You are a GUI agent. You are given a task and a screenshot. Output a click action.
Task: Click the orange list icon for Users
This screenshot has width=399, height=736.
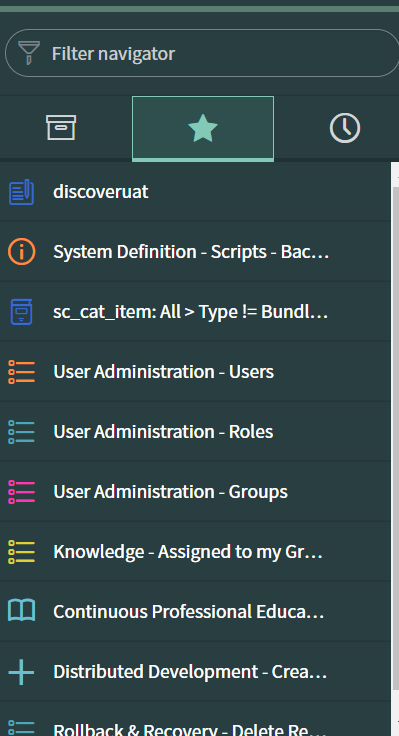tap(22, 372)
